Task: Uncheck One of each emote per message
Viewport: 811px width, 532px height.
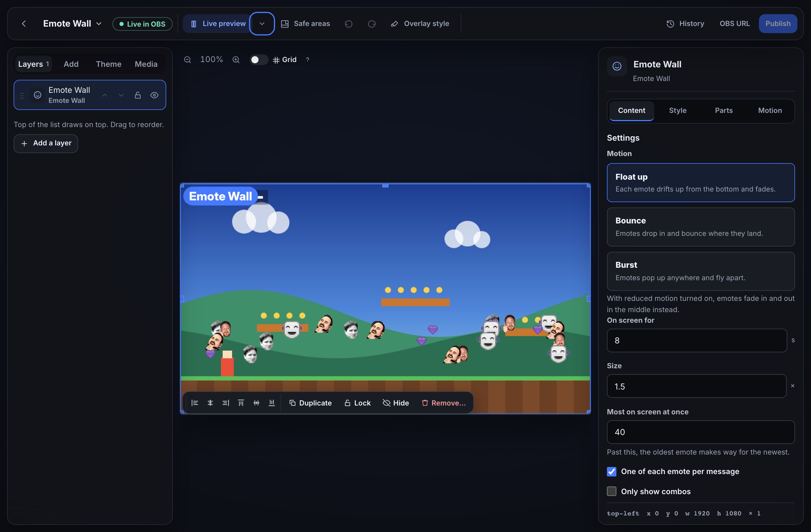Action: (611, 471)
